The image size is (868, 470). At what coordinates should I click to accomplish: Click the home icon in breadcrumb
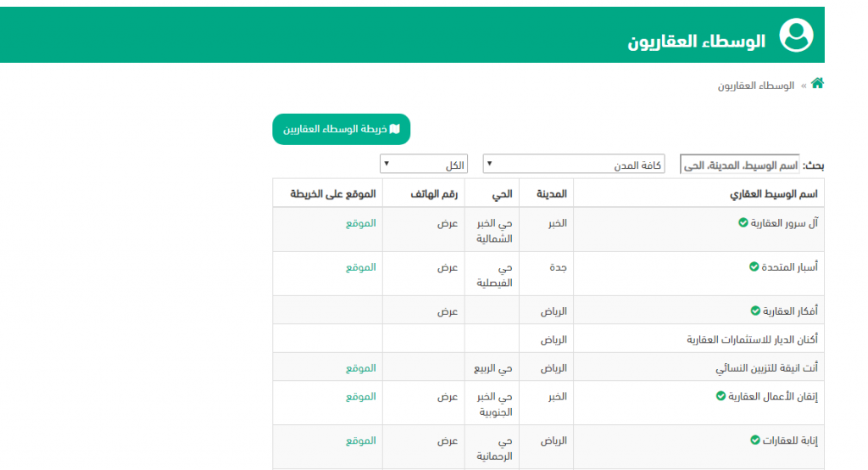817,84
